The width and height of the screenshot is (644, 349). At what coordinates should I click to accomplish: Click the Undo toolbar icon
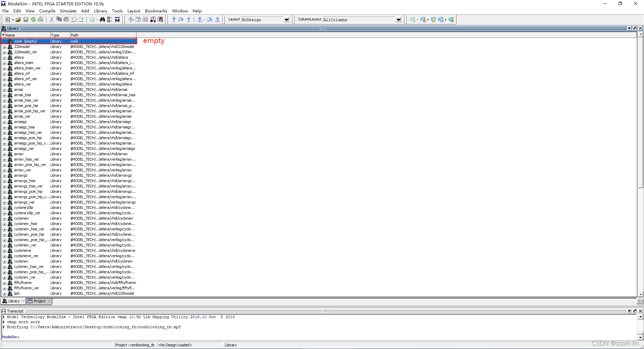click(74, 19)
